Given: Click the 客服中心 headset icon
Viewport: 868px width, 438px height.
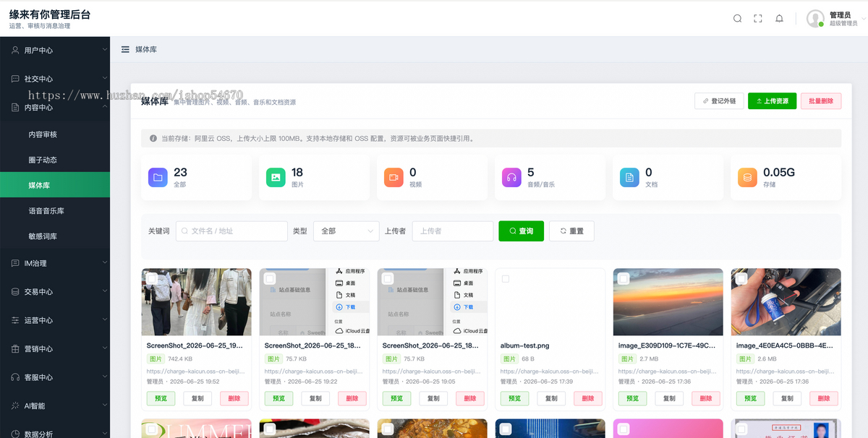Looking at the screenshot, I should tap(15, 377).
